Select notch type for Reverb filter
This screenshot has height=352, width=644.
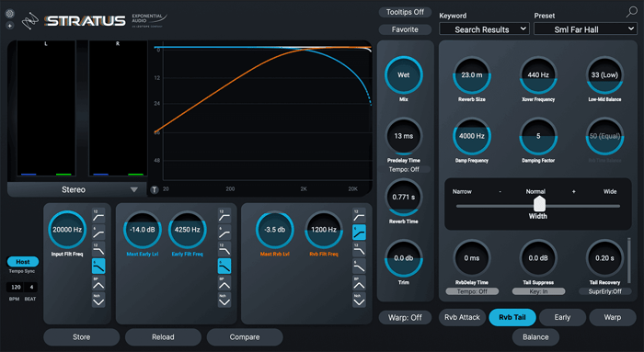[x=359, y=300]
